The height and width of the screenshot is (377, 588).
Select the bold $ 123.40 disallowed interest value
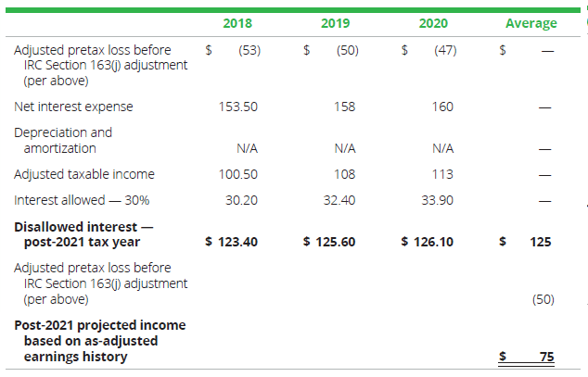[x=231, y=242]
